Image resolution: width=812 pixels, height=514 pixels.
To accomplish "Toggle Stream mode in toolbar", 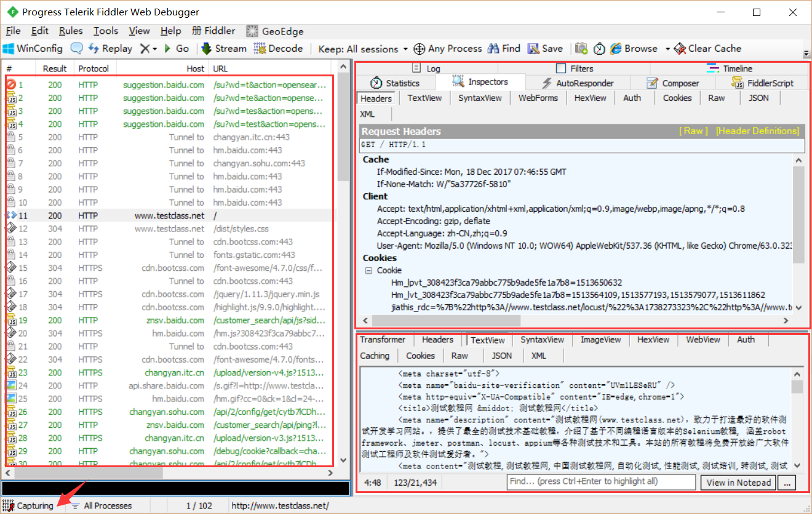I will (x=224, y=49).
